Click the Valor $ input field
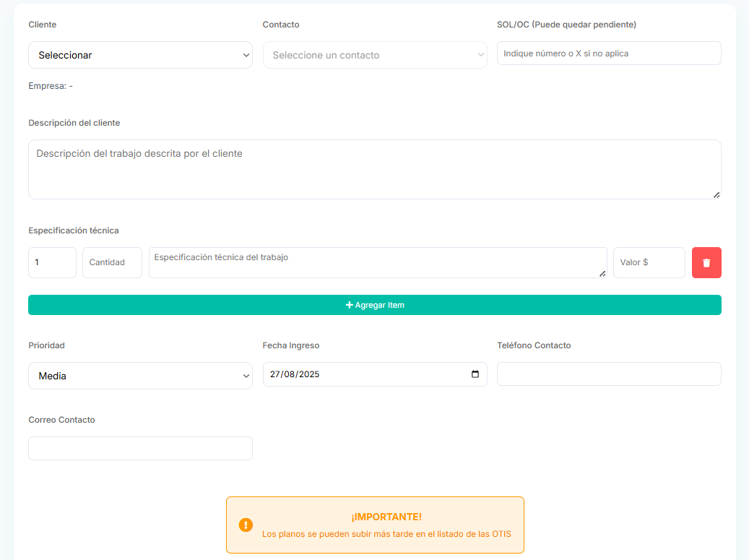 coord(649,262)
